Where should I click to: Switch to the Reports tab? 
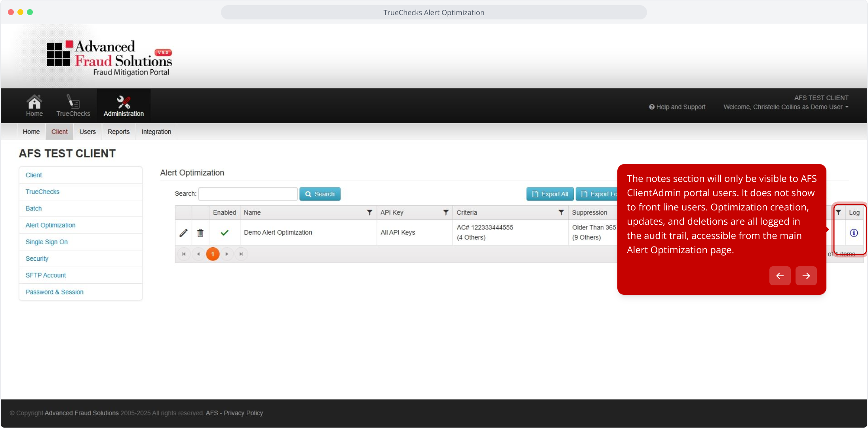119,132
